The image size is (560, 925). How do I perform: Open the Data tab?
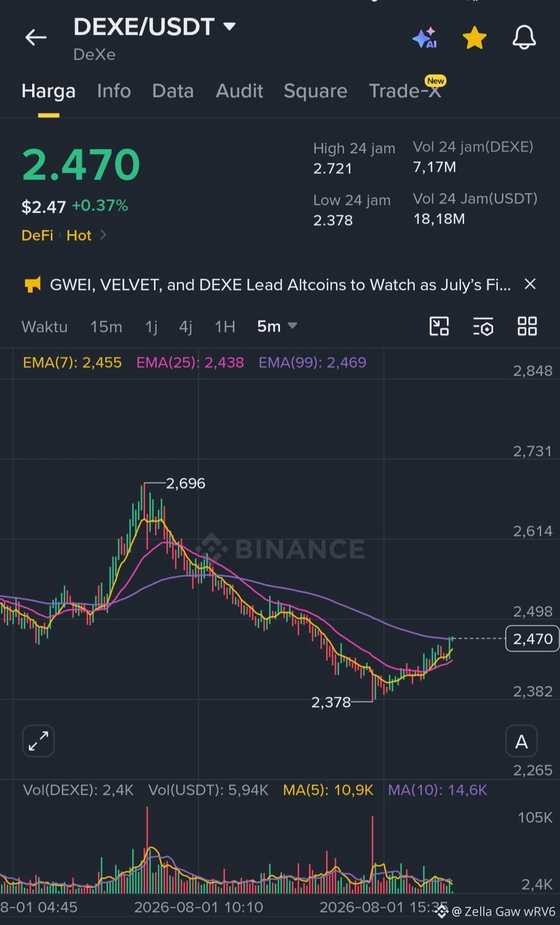[x=173, y=91]
